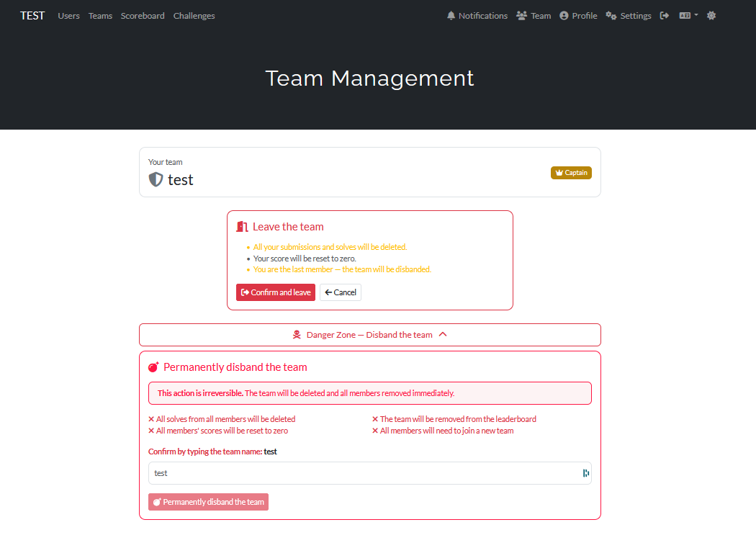
Task: Click the logout icon in the navbar
Action: coord(665,16)
